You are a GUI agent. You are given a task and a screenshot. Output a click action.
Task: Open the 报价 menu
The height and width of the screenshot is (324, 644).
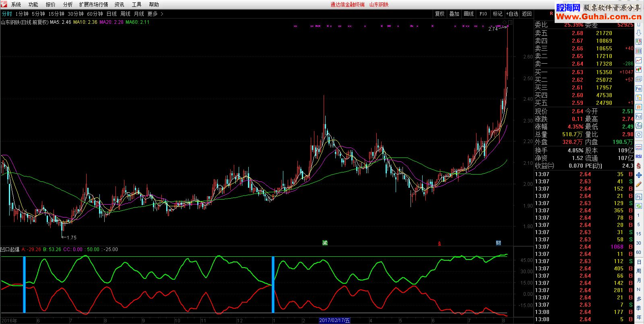pyautogui.click(x=51, y=4)
